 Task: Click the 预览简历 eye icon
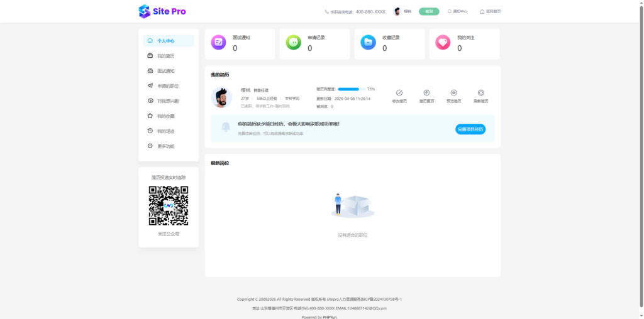(x=453, y=93)
